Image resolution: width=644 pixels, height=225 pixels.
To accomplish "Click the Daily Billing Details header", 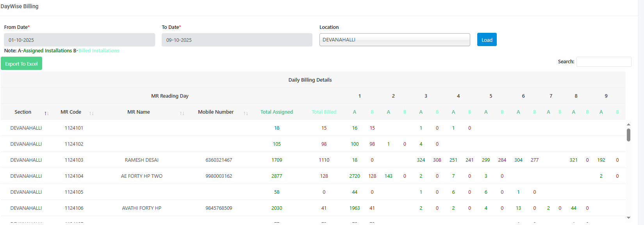I will [310, 80].
